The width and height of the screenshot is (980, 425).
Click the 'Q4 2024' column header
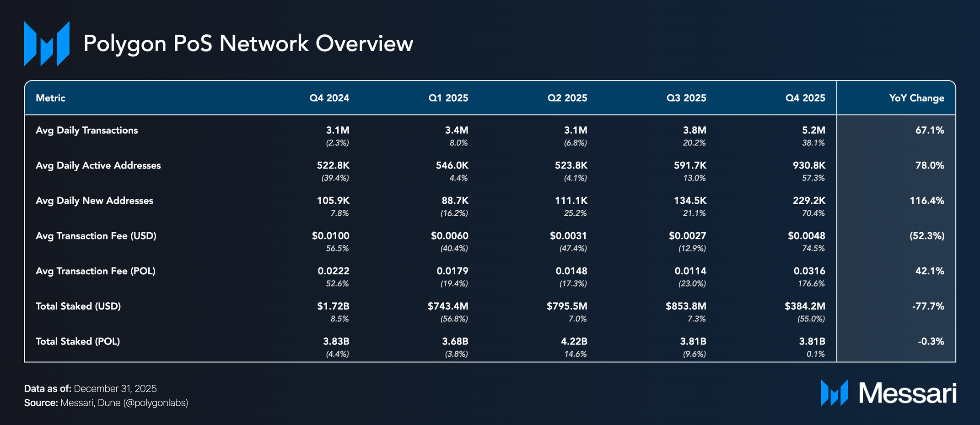(x=329, y=98)
